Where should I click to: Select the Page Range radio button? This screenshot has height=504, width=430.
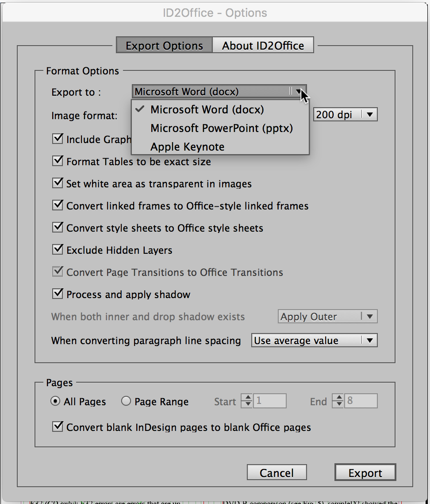[126, 401]
